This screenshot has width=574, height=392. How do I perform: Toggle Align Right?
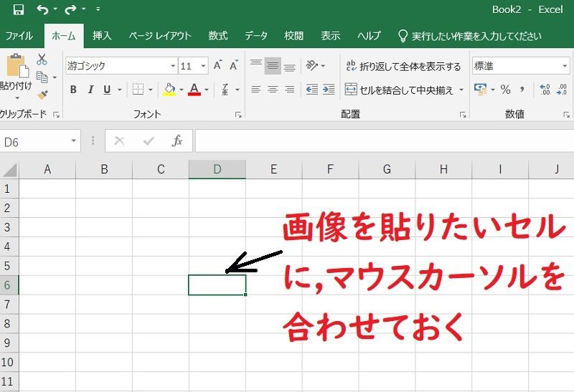[x=290, y=90]
